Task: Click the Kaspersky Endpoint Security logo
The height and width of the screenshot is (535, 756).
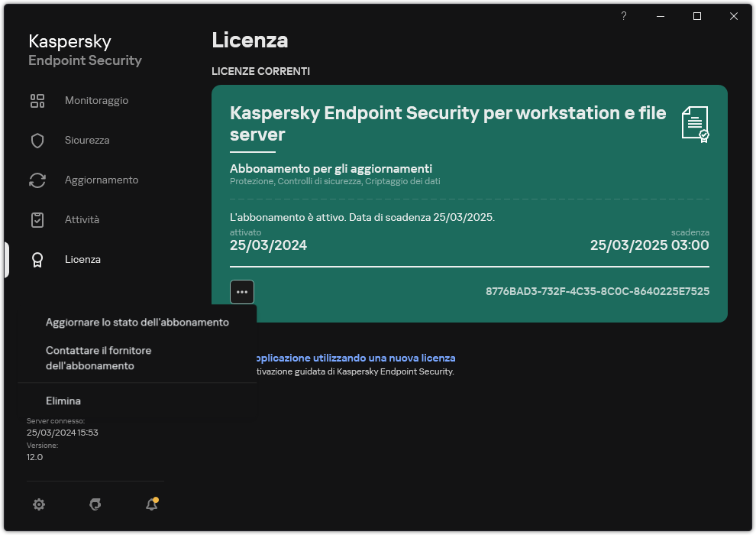Action: (x=84, y=49)
